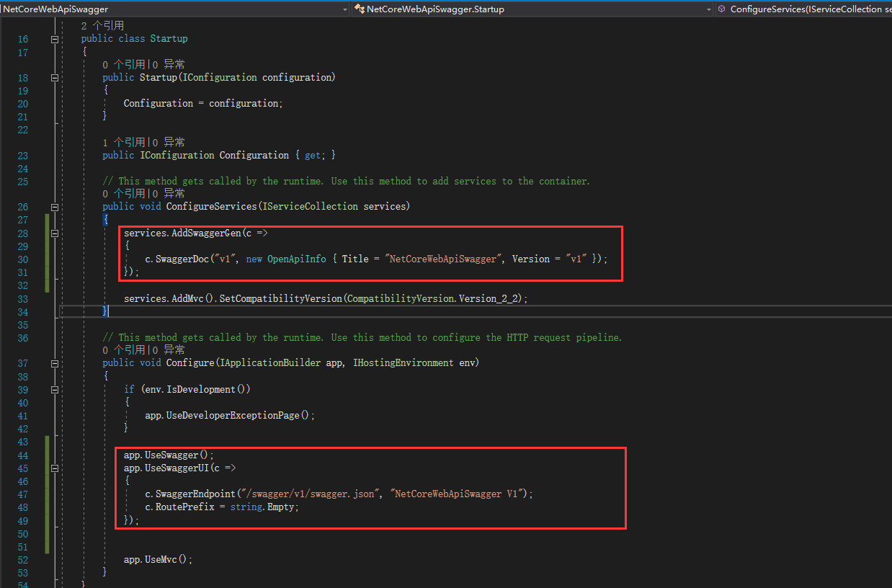The height and width of the screenshot is (588, 892).
Task: Click line number 50 in the margin
Action: [22, 534]
